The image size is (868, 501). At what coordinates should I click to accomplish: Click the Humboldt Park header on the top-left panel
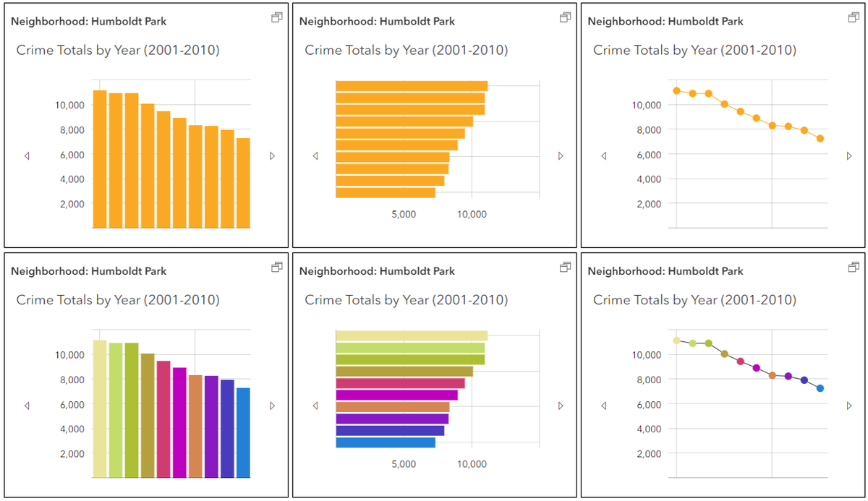point(88,21)
